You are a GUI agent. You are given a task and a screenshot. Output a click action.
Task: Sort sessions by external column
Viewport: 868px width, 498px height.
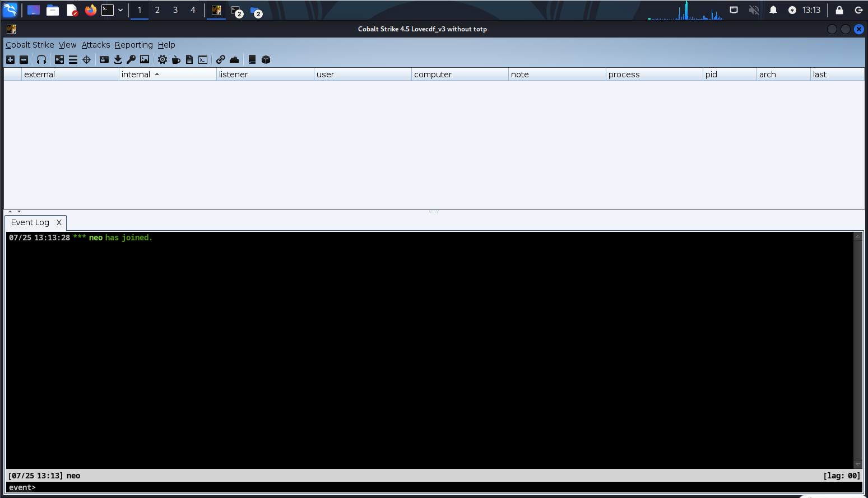pyautogui.click(x=70, y=75)
